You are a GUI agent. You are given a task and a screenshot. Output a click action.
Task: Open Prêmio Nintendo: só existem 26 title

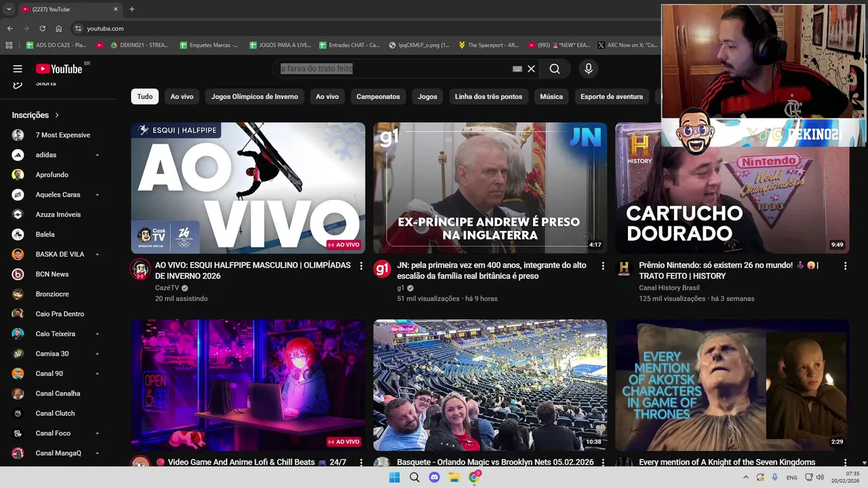click(728, 270)
